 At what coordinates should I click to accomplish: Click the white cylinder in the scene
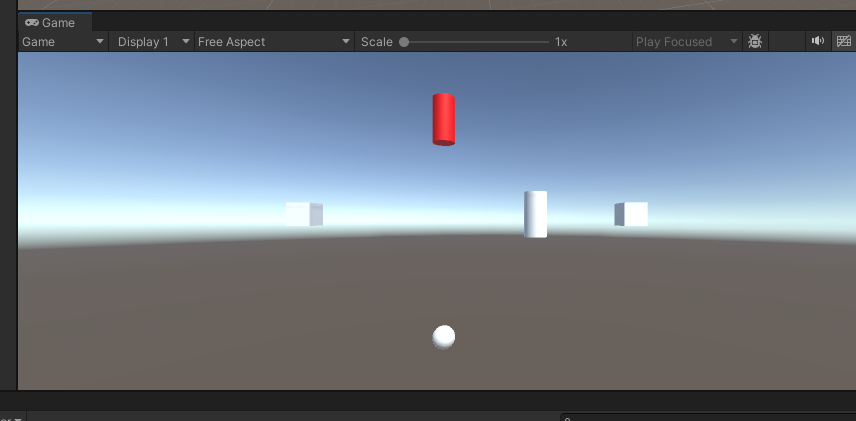click(536, 214)
